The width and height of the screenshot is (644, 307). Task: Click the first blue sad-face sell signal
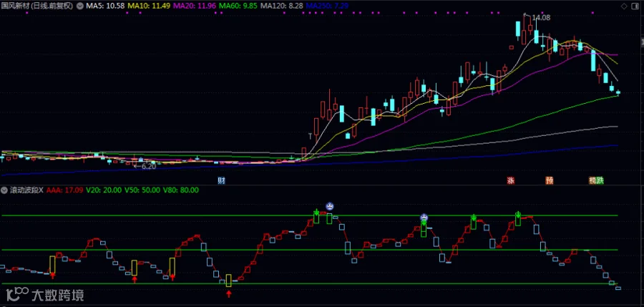coord(330,206)
